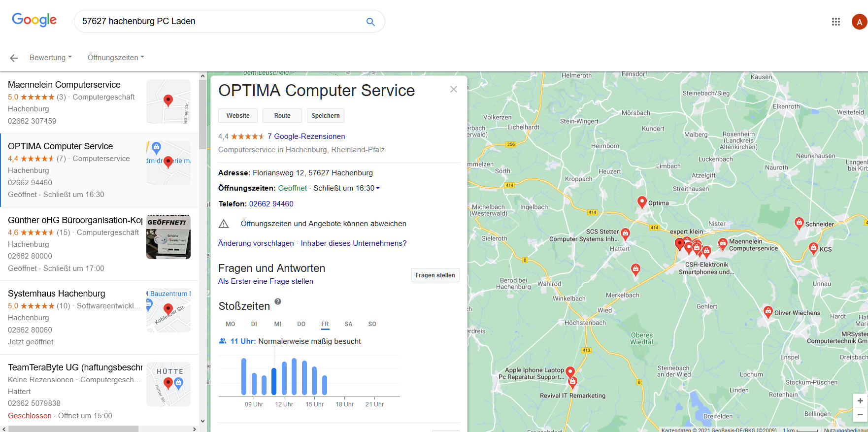Click the blue search magnifier icon
Image resolution: width=868 pixels, height=432 pixels.
point(370,22)
